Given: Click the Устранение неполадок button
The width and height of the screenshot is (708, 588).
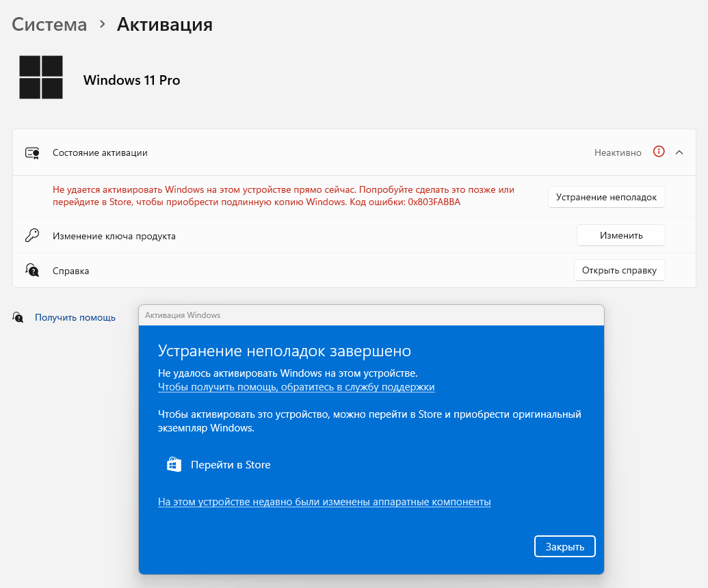Looking at the screenshot, I should pos(606,197).
